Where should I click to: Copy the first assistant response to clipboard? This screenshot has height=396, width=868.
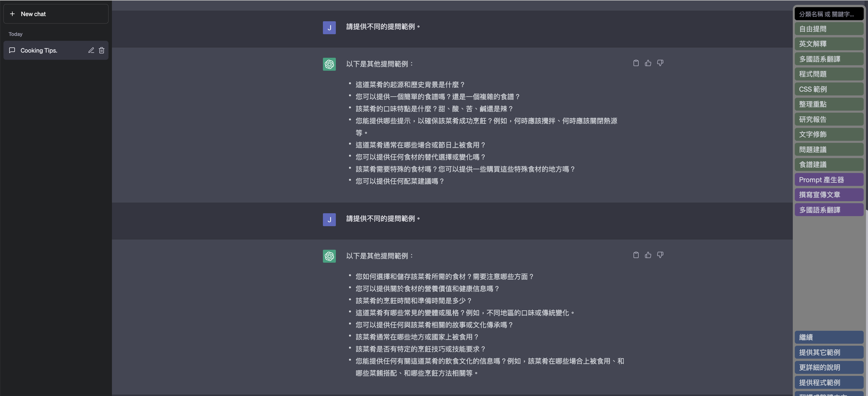pos(636,63)
